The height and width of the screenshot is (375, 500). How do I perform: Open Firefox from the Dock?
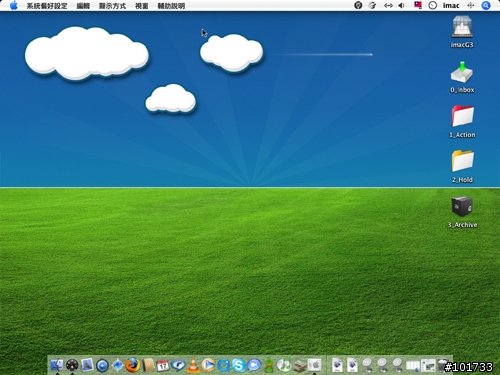(x=133, y=365)
